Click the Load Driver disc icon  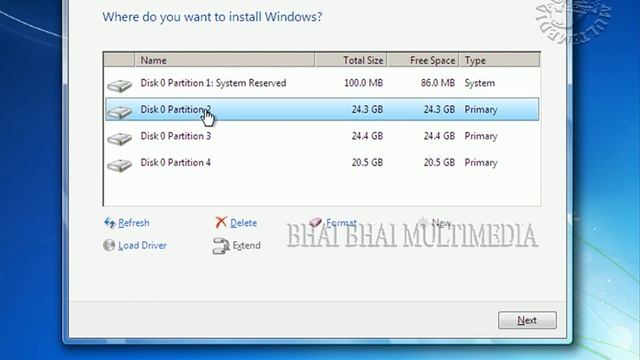coord(109,245)
